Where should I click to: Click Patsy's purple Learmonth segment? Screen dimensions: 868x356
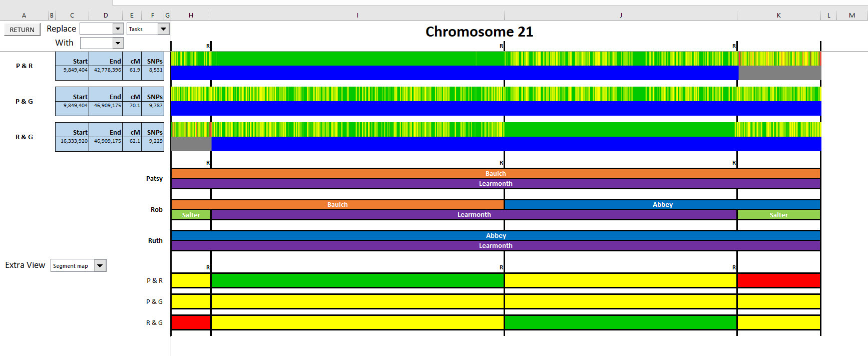click(x=496, y=183)
